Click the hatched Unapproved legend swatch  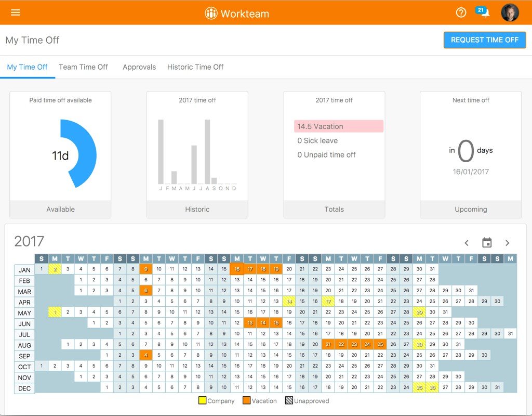(x=289, y=400)
